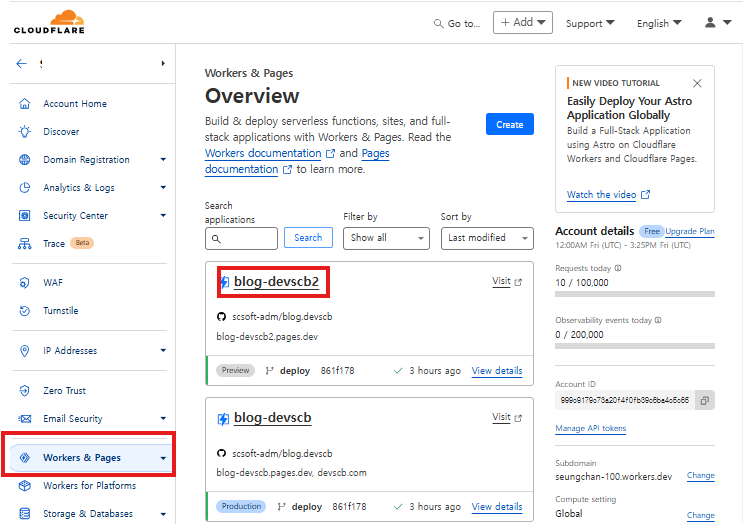This screenshot has height=524, width=743.
Task: Click the blue Create button
Action: pyautogui.click(x=510, y=124)
